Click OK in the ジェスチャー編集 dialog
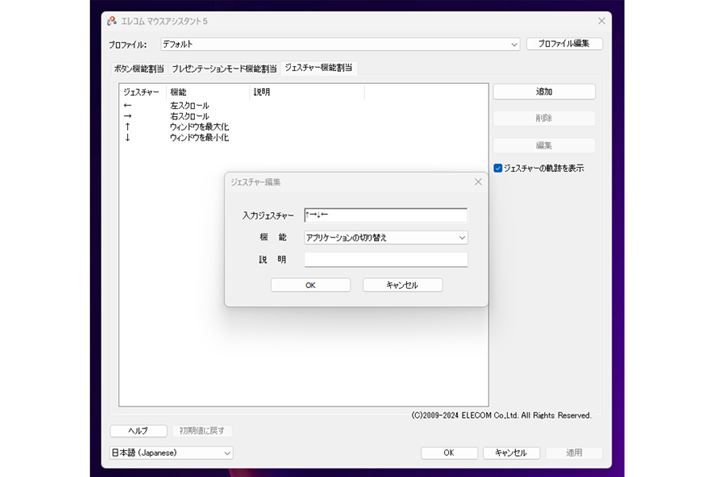Viewport: 715px width, 477px height. click(x=310, y=285)
